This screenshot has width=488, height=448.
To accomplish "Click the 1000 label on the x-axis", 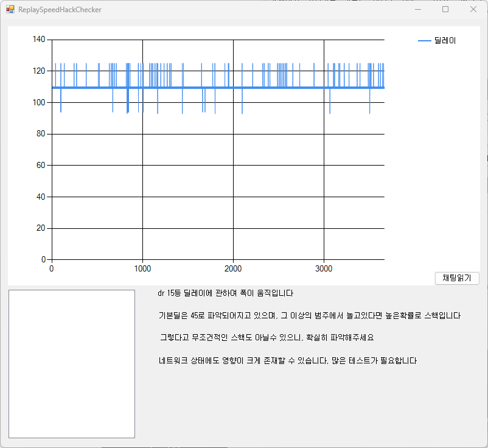I will (x=142, y=269).
